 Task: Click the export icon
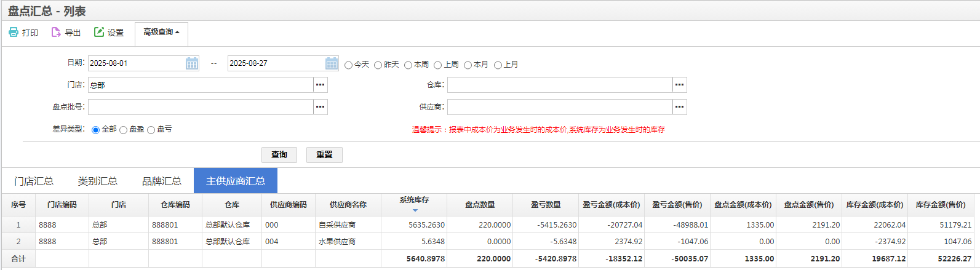tap(56, 32)
